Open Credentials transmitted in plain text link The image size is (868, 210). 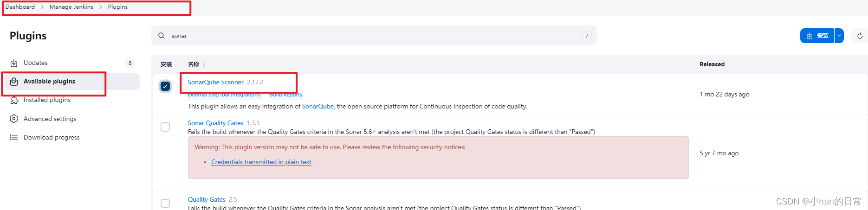point(261,162)
